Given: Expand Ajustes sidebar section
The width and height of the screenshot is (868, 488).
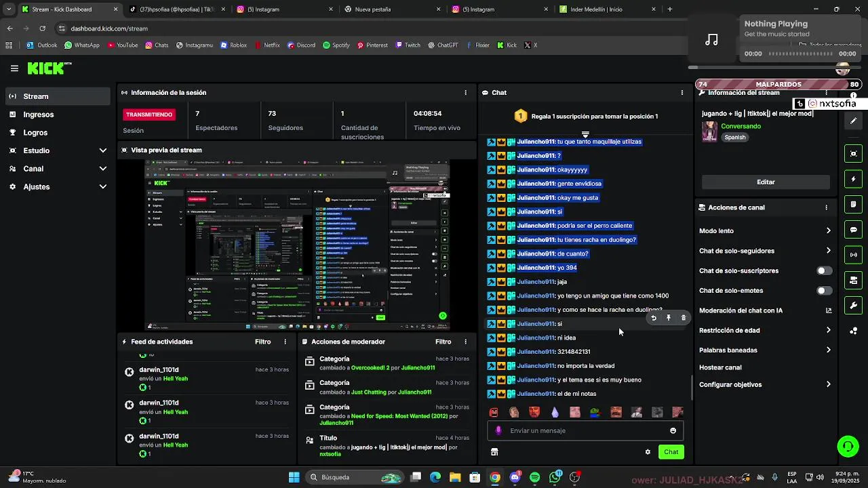Looking at the screenshot, I should coord(58,187).
